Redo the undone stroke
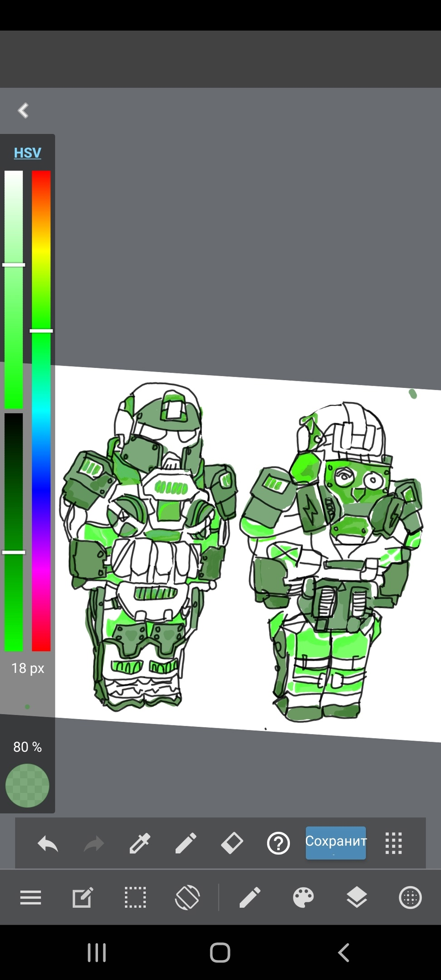This screenshot has height=980, width=441. (94, 844)
